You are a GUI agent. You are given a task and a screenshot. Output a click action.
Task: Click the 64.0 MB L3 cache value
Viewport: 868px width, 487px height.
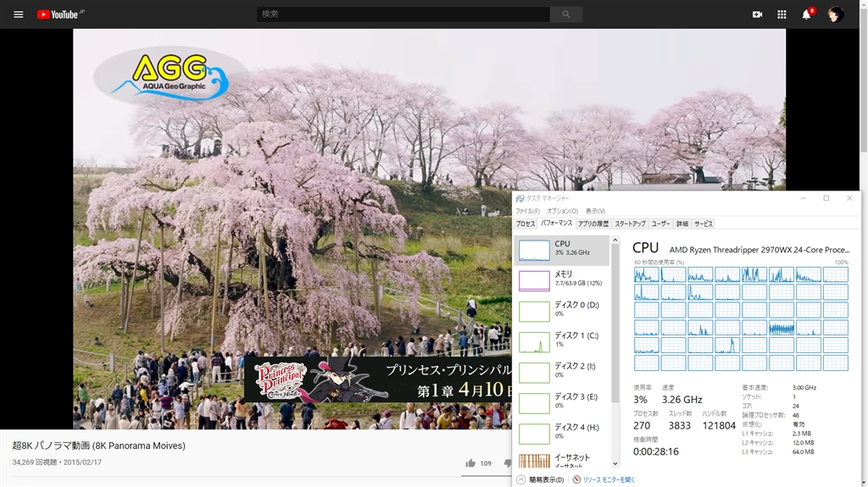[x=804, y=451]
